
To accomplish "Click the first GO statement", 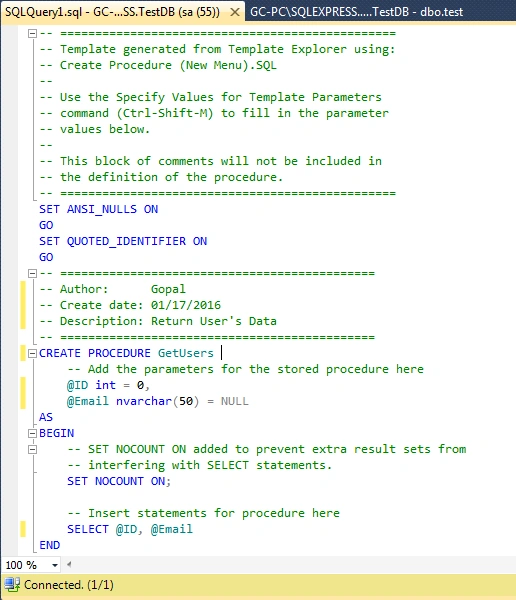I will [x=46, y=225].
